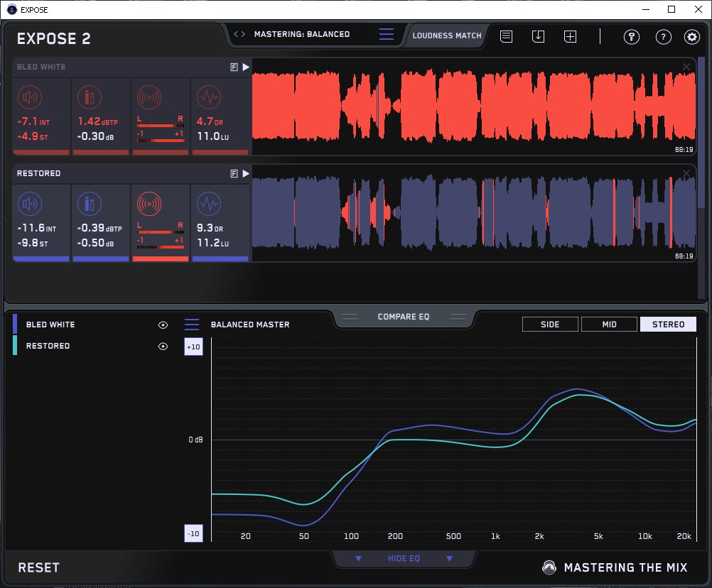Click the Restored track title
The image size is (712, 588).
pos(38,173)
